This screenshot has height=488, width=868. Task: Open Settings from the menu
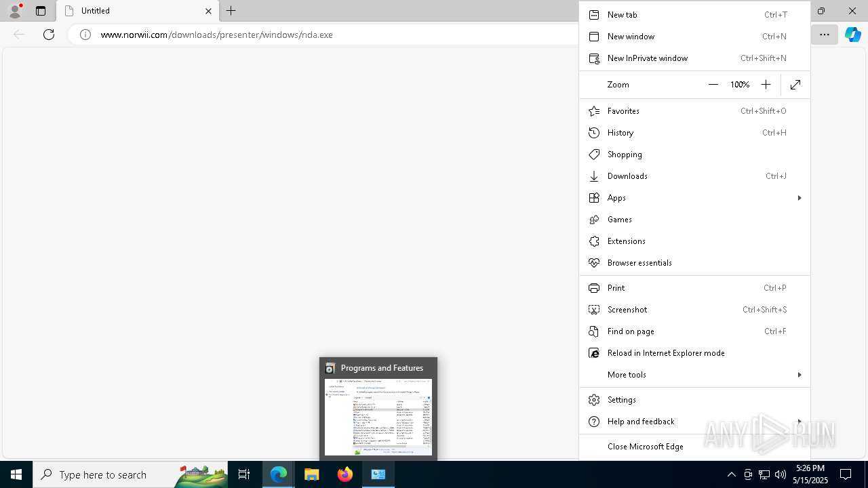(x=694, y=400)
